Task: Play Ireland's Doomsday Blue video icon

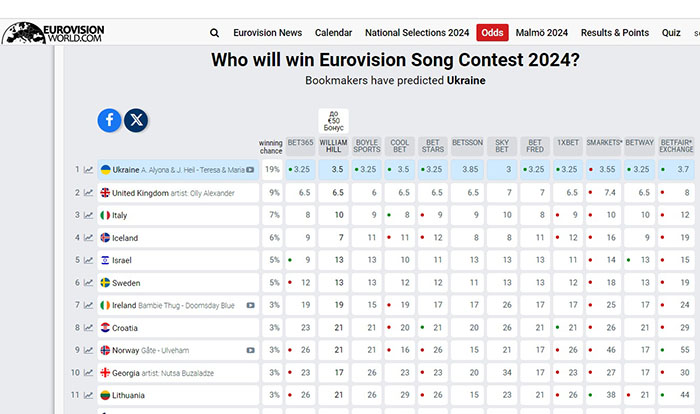Action: click(250, 305)
